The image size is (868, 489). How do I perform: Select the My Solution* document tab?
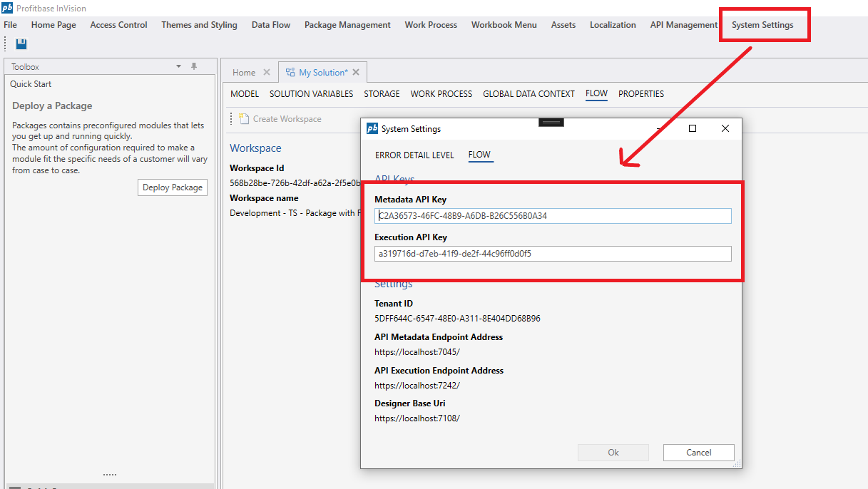click(x=323, y=72)
